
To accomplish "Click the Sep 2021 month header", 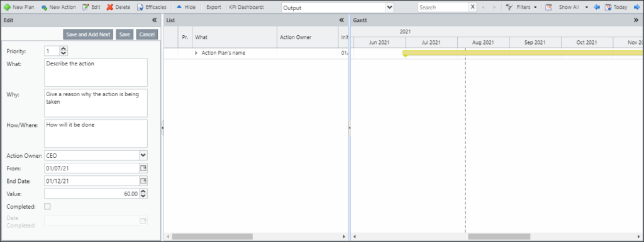I will coord(535,43).
